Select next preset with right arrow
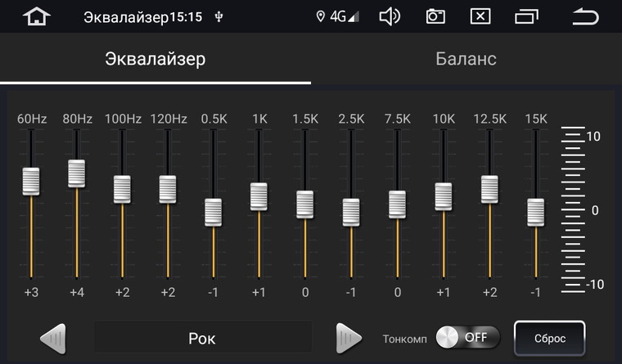Viewport: 622px width, 364px height. 349,337
